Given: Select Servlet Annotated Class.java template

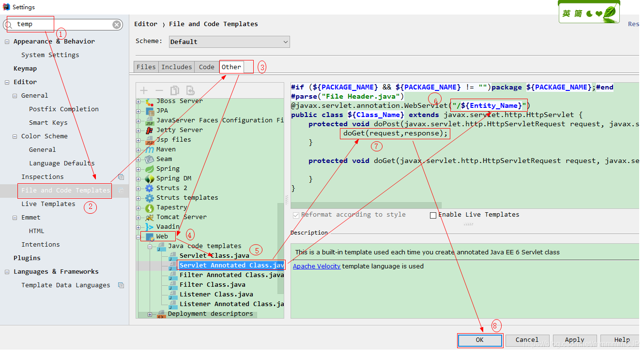Looking at the screenshot, I should click(231, 265).
